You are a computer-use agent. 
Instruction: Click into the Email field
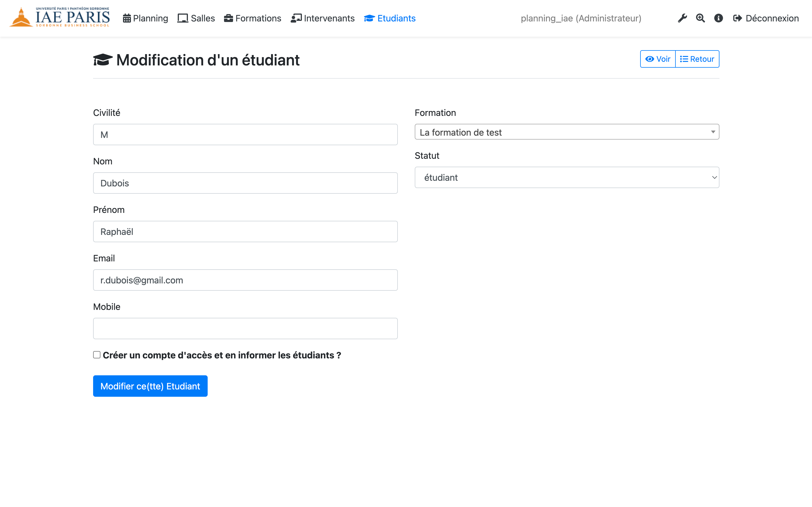[x=245, y=280]
